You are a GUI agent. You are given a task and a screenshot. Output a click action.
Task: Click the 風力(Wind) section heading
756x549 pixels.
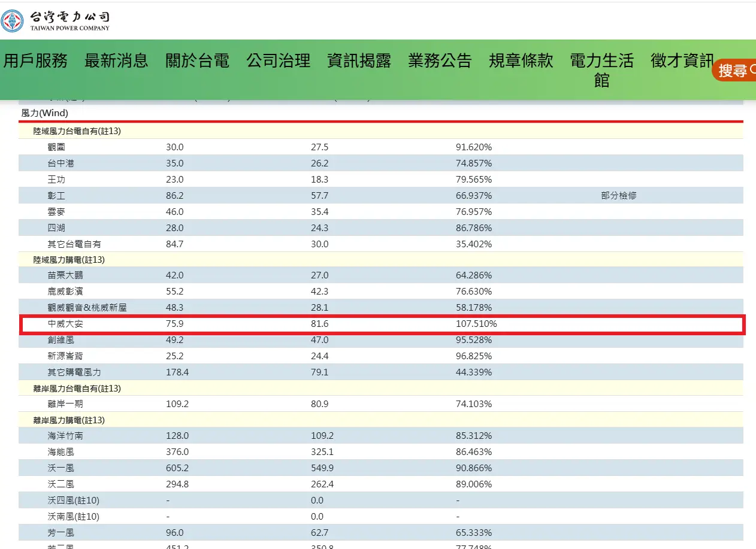(45, 113)
